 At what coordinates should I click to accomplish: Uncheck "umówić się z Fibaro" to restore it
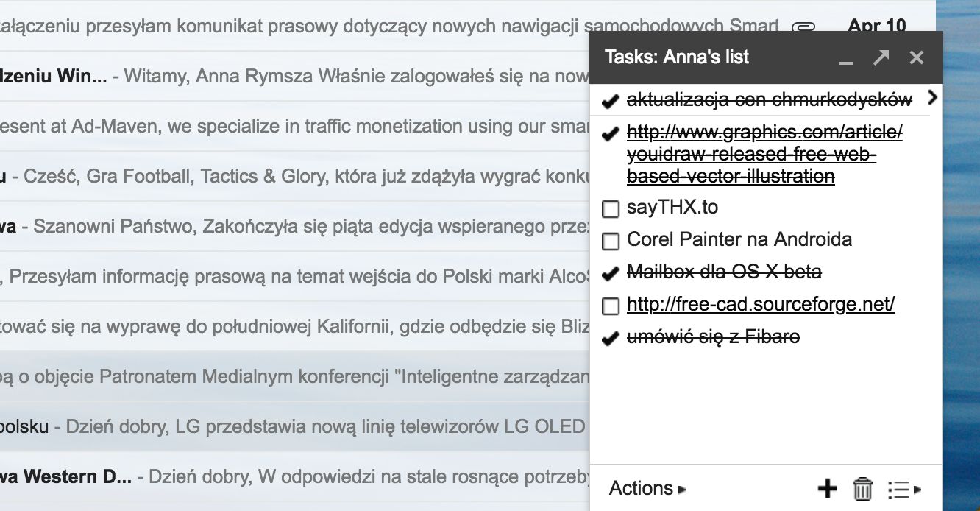(x=609, y=337)
